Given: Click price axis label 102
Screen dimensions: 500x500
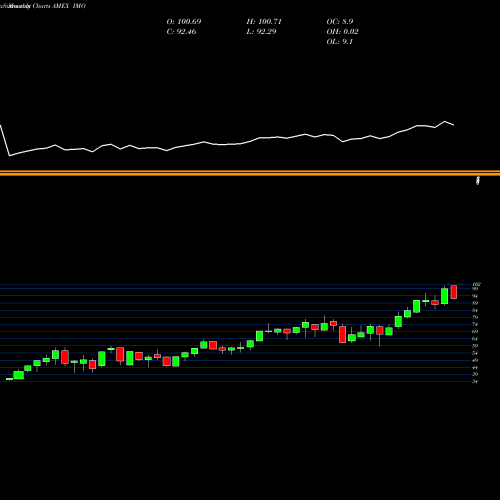Looking at the screenshot, I should click(x=476, y=284).
